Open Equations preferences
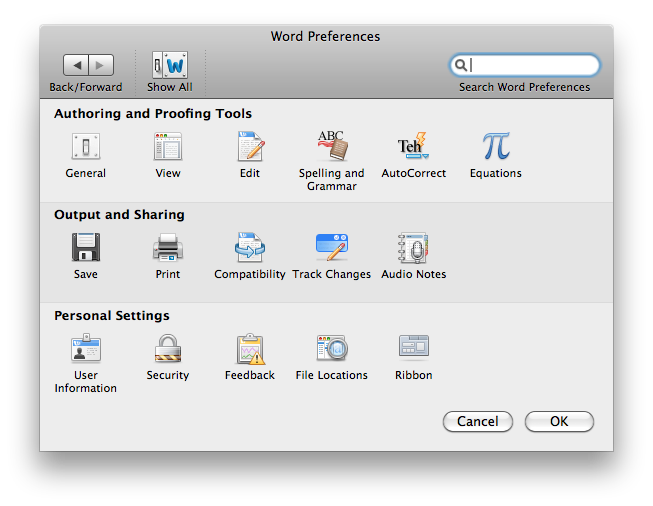 pos(496,148)
